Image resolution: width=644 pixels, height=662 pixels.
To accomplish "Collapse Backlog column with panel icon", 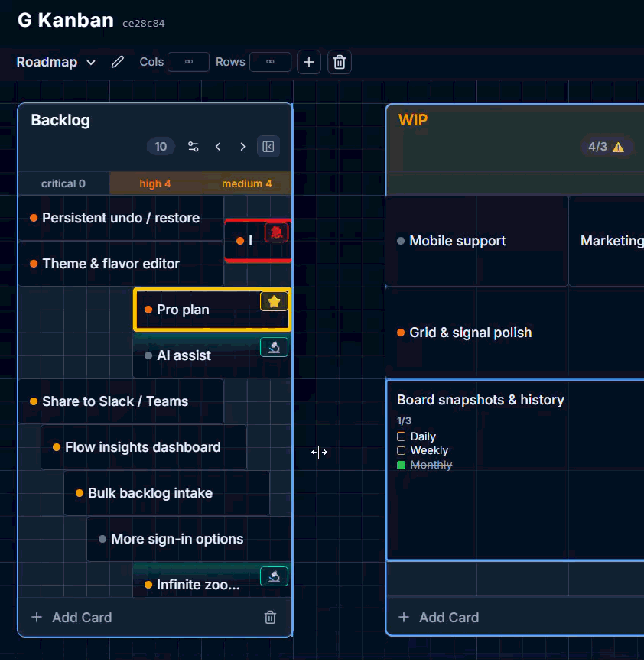I will [268, 147].
